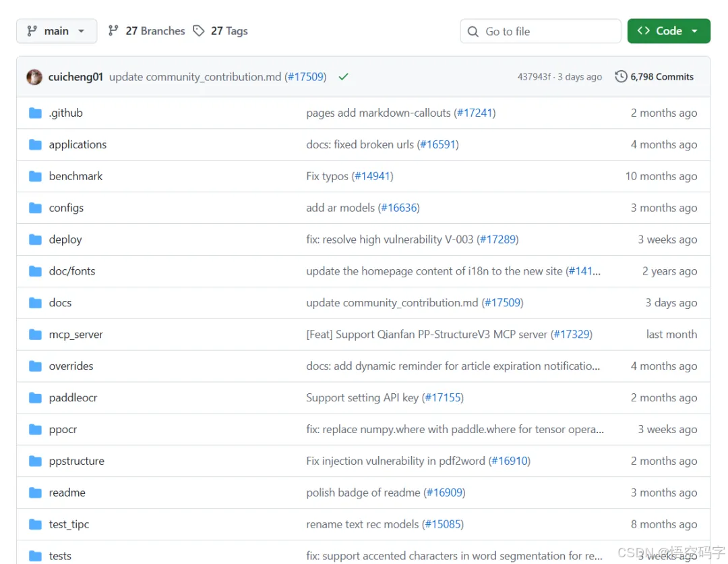Click the folder icon for overrides
The width and height of the screenshot is (728, 564).
35,366
